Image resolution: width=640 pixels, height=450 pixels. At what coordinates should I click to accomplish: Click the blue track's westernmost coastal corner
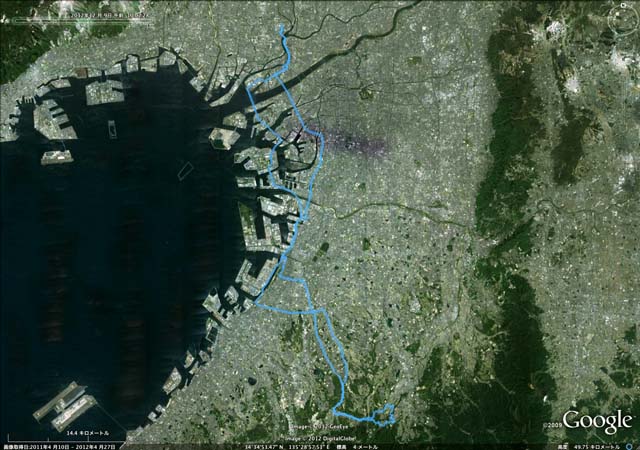(249, 87)
